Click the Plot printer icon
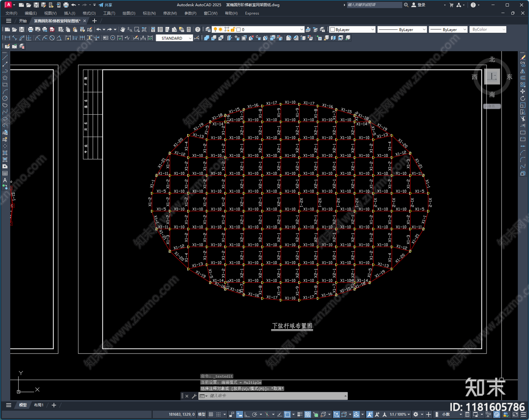Viewport: 529px width, 420px height. coord(30,29)
